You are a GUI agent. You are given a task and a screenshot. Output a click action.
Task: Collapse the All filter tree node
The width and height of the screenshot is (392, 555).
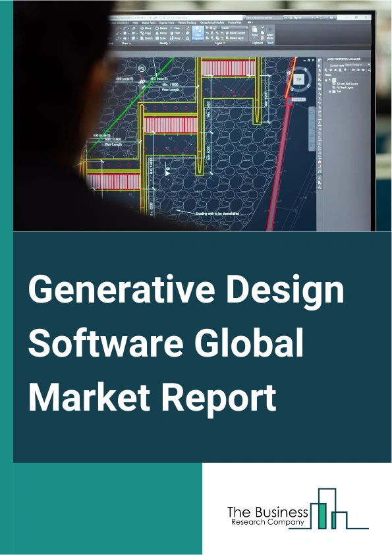coord(326,80)
